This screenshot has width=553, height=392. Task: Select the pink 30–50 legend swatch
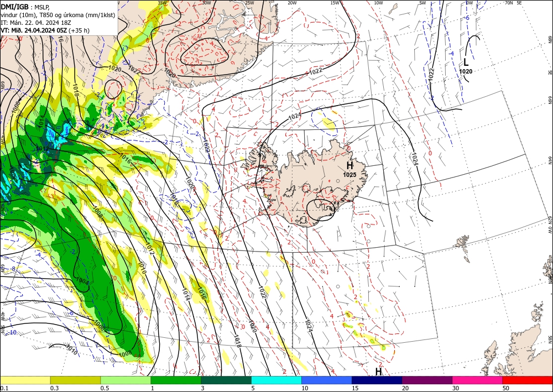[478, 380]
